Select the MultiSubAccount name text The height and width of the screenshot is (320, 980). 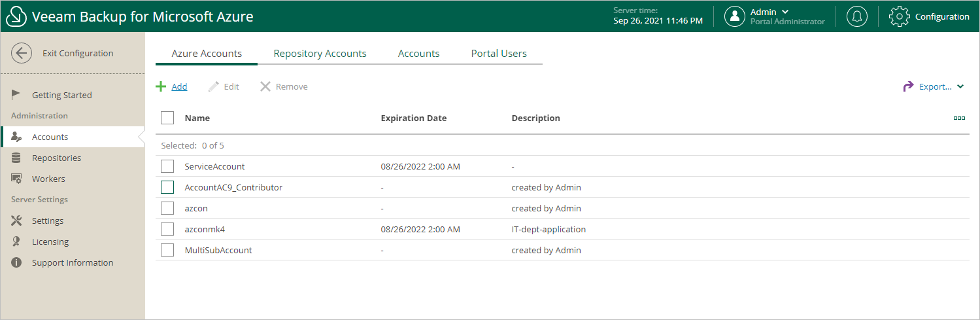(x=218, y=250)
